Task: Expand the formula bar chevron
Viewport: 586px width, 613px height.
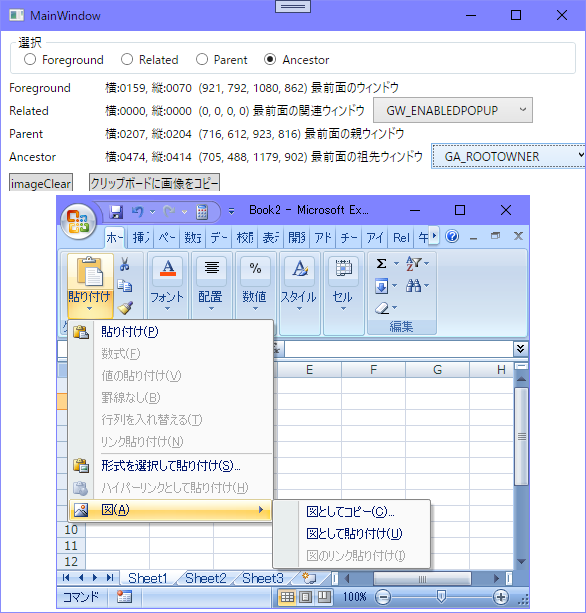Action: point(520,348)
